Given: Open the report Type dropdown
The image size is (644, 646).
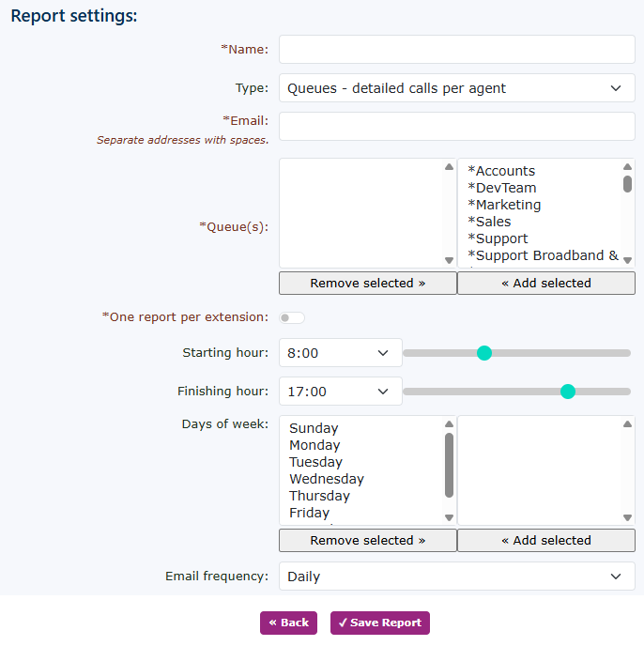Looking at the screenshot, I should 456,88.
